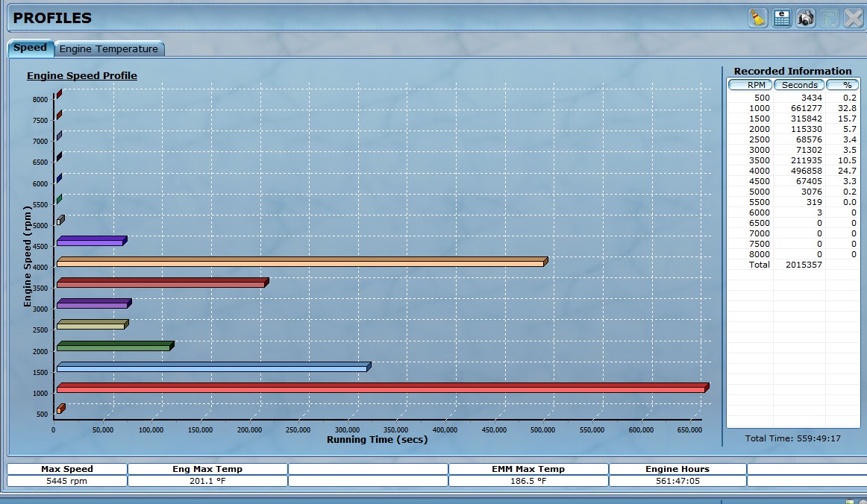The height and width of the screenshot is (504, 867).
Task: Click the broom clear icon
Action: click(x=757, y=18)
